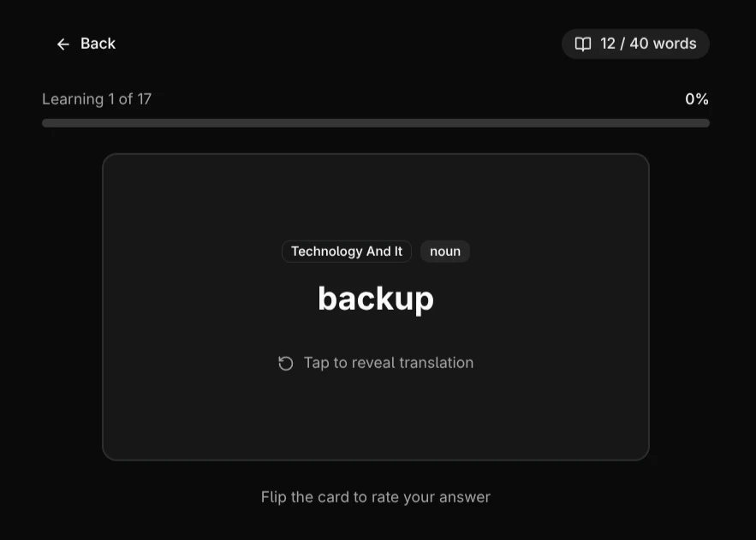Screen dimensions: 756x540
Task: Click the circular arrow flip icon
Action: (286, 363)
